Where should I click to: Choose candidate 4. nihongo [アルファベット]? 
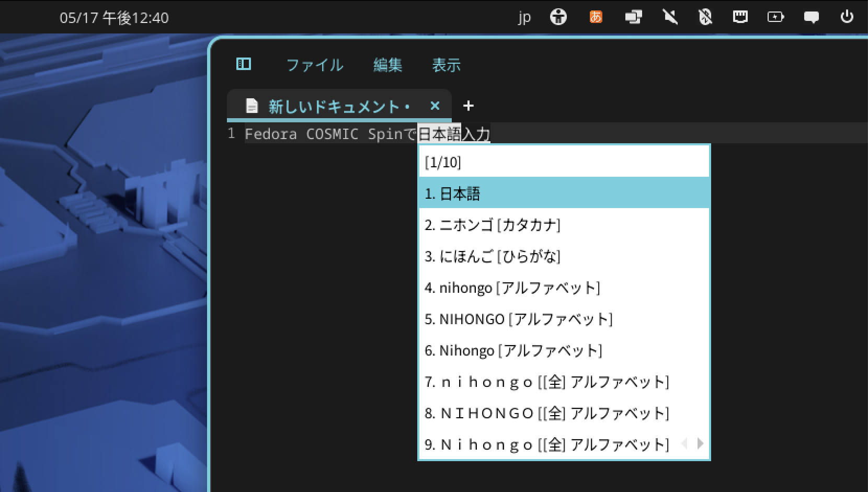pyautogui.click(x=564, y=288)
